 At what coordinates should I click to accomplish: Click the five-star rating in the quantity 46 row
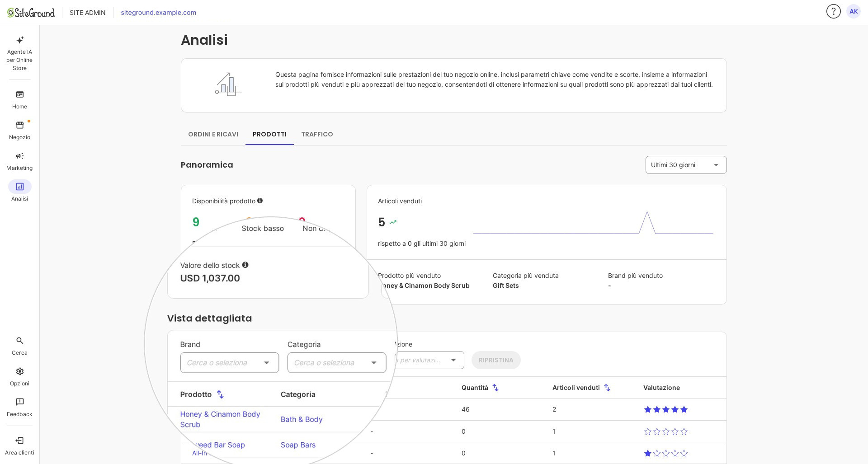pos(665,409)
